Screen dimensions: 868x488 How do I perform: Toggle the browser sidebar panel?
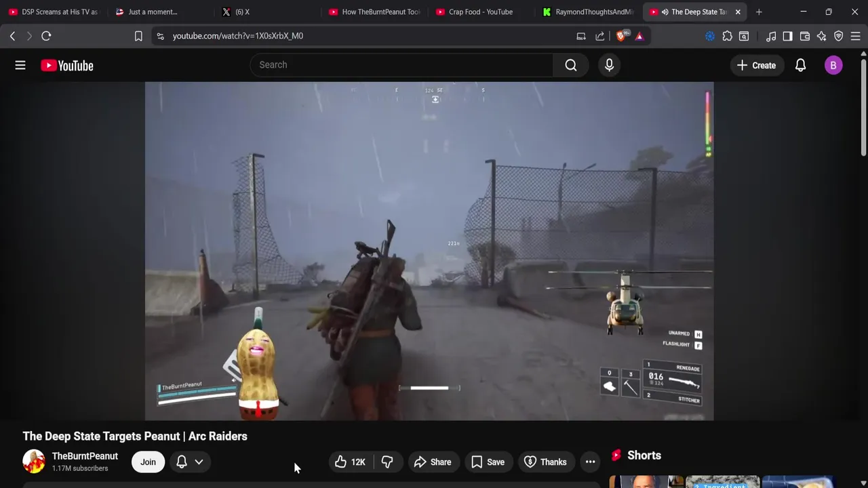[787, 36]
